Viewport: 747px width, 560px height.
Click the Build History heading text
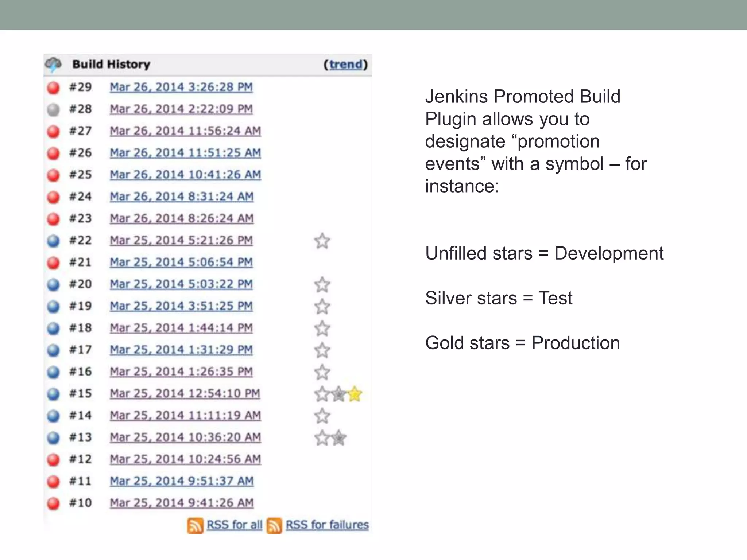(x=111, y=64)
